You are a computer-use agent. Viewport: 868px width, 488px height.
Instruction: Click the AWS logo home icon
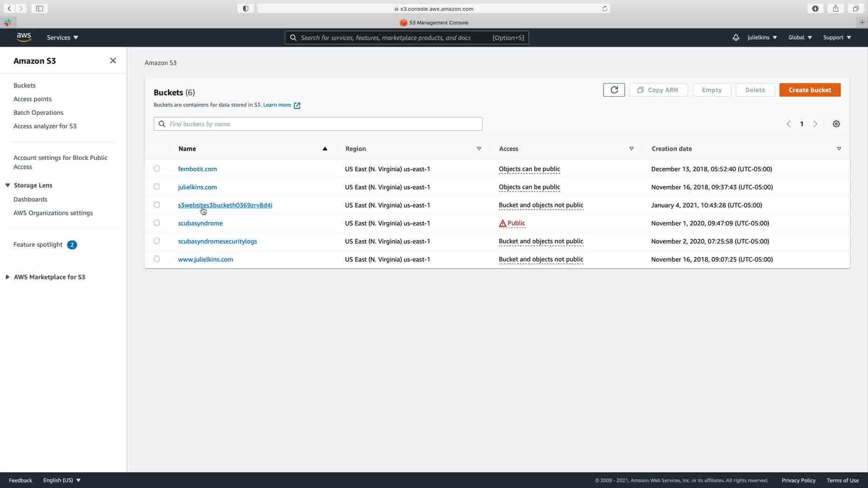24,37
